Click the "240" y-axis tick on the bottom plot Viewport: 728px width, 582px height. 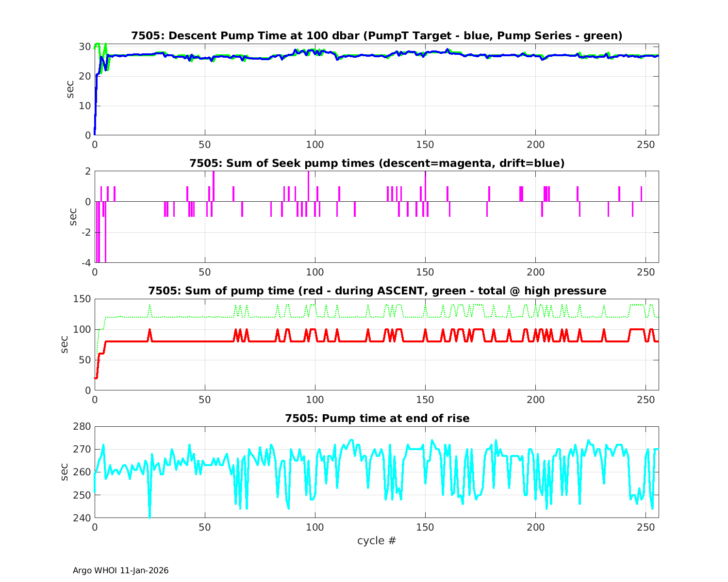tap(82, 518)
